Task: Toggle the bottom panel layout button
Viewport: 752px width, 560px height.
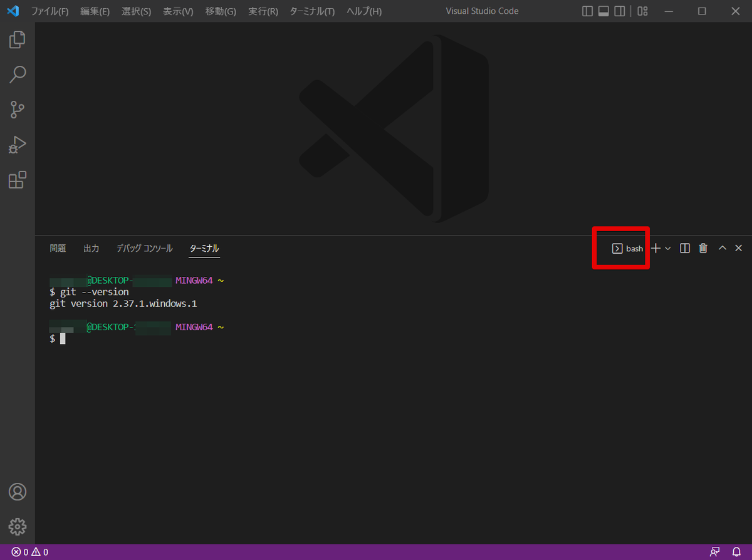Action: pyautogui.click(x=603, y=11)
